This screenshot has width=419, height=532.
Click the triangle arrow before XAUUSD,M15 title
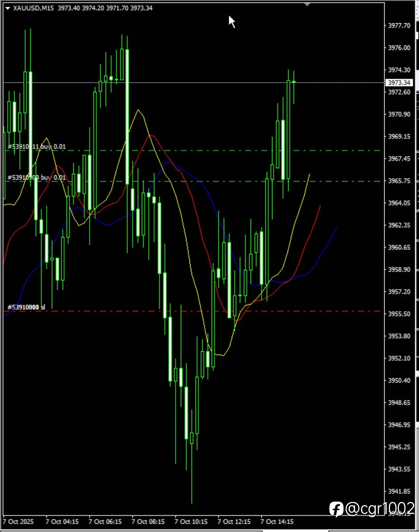[x=8, y=8]
